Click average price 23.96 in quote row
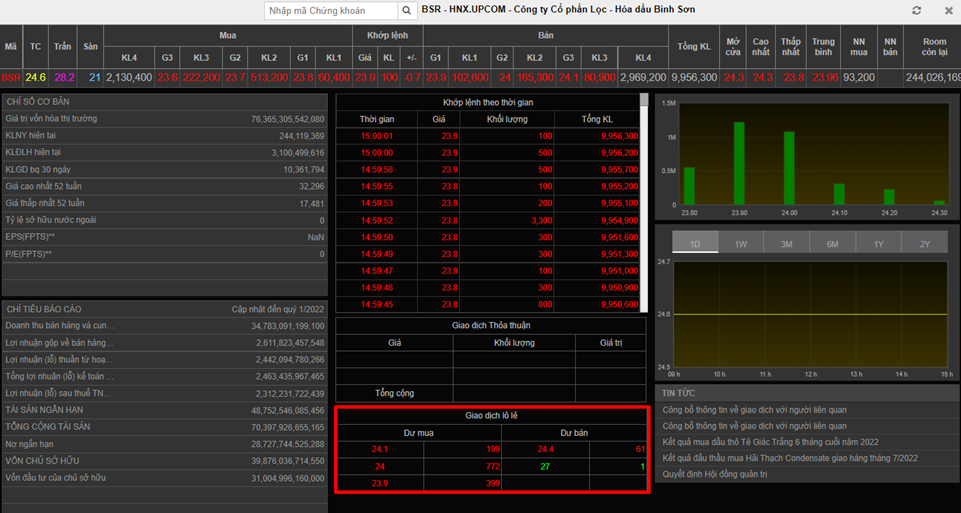 coord(823,77)
